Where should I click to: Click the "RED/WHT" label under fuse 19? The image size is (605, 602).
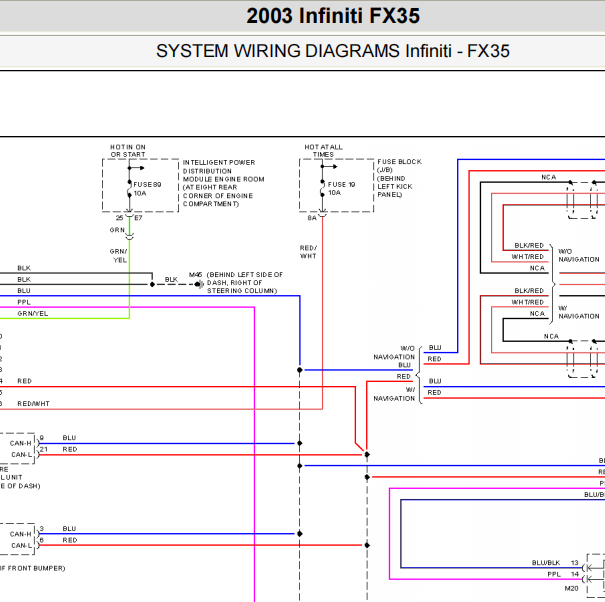[x=308, y=252]
